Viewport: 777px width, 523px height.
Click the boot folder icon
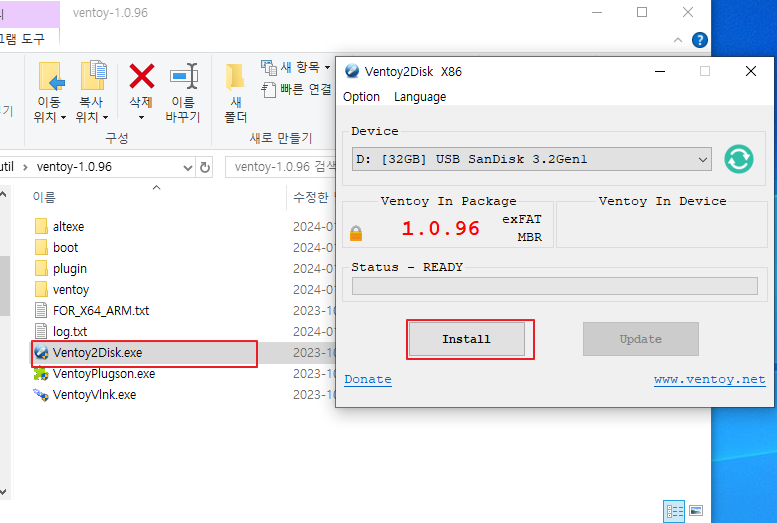tap(42, 247)
